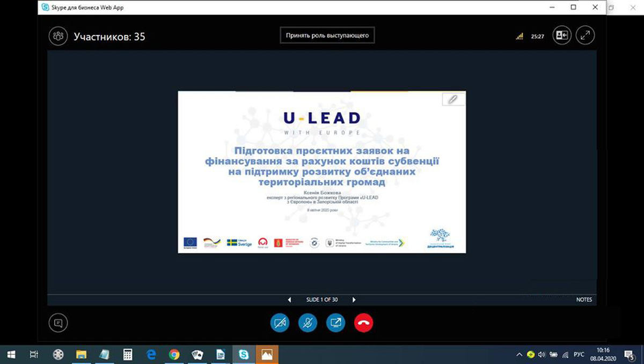Screen dimensions: 644x364
Task: Toggle the microphone mute button
Action: [x=308, y=323]
